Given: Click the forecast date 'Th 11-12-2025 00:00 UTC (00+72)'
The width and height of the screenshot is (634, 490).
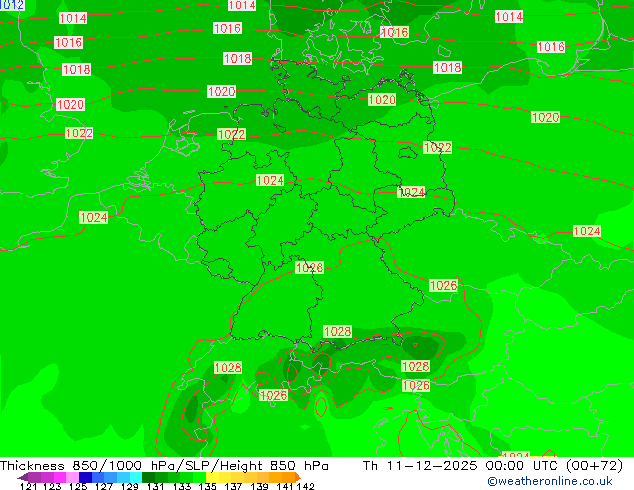Looking at the screenshot, I should (493, 465).
